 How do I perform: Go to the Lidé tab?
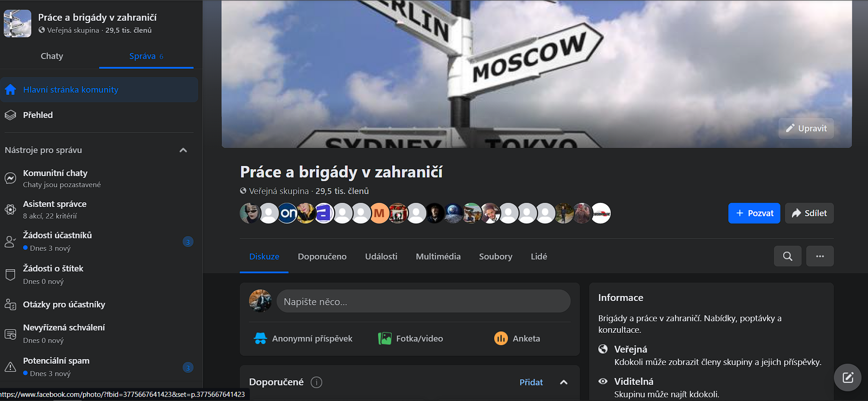(x=539, y=256)
